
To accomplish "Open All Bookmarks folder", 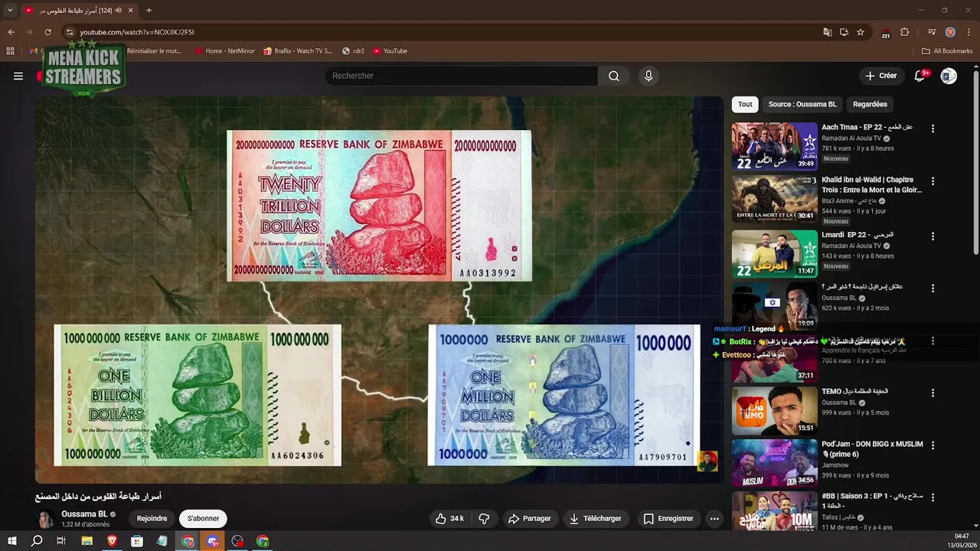I will point(947,51).
